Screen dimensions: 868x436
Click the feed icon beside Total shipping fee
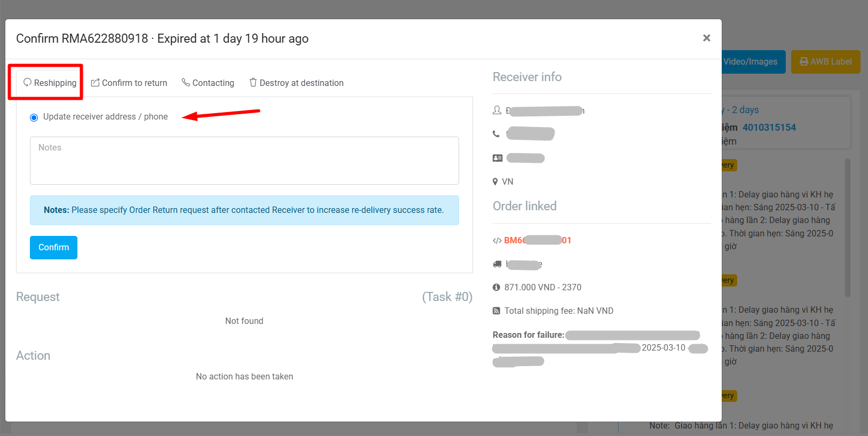(496, 311)
